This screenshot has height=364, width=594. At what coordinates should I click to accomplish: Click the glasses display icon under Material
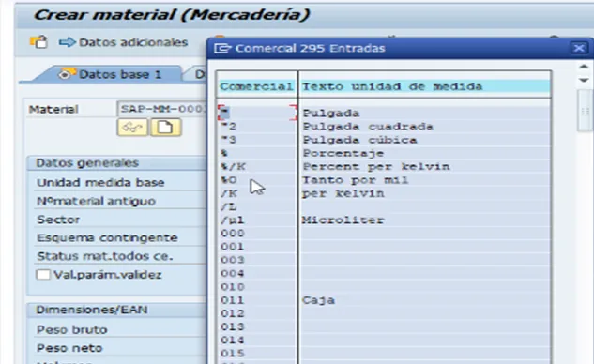pyautogui.click(x=132, y=128)
